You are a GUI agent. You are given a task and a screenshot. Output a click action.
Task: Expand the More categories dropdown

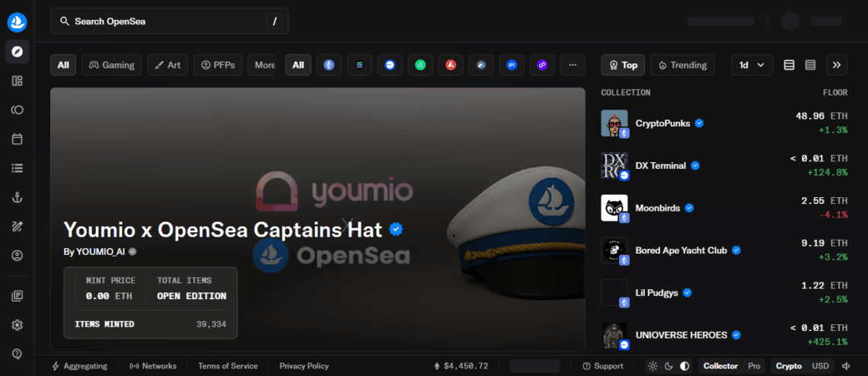point(264,65)
